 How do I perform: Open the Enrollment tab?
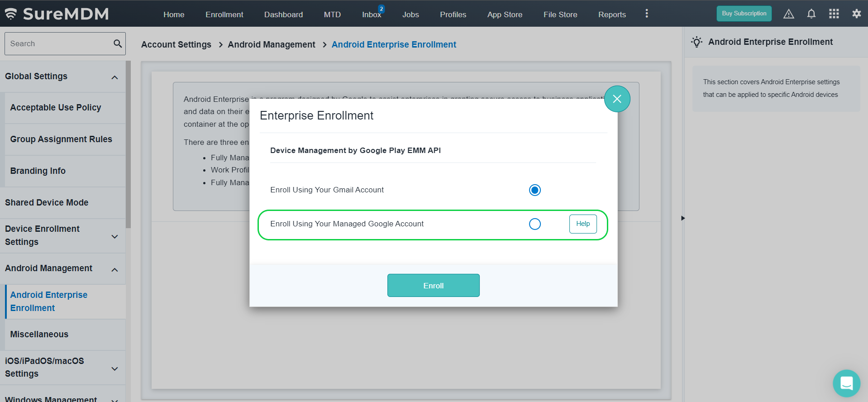(x=224, y=14)
